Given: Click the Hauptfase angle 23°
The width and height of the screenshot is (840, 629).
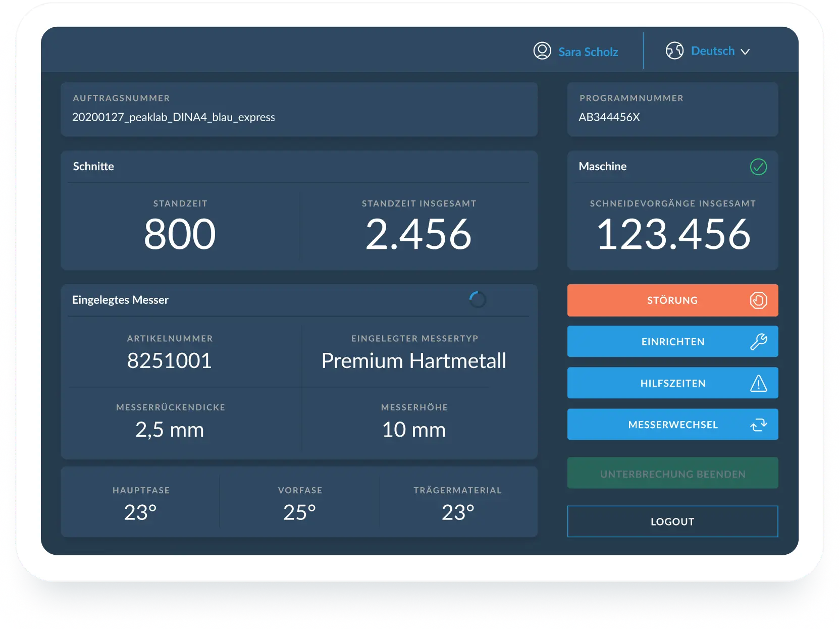Looking at the screenshot, I should coord(141,512).
